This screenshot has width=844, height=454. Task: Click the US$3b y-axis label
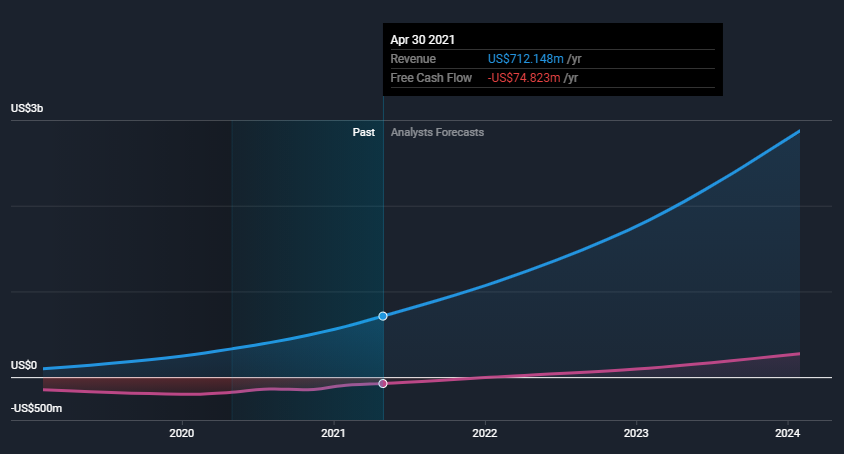27,108
